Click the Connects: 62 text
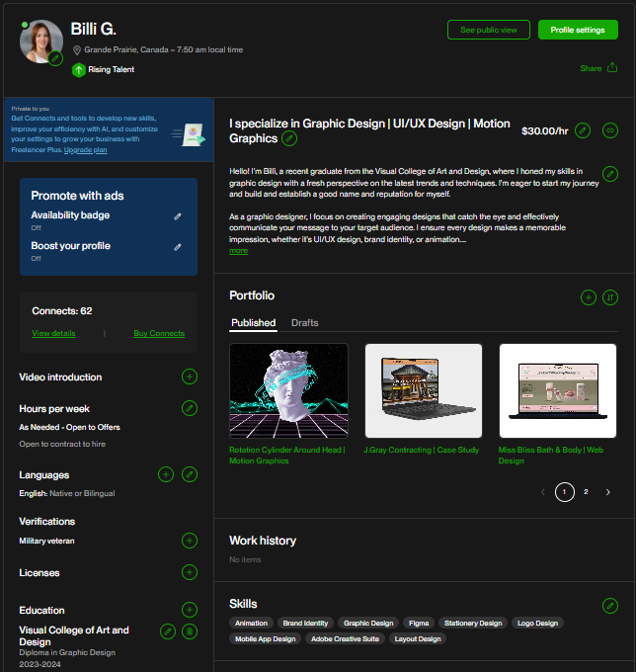The width and height of the screenshot is (636, 672). [x=62, y=311]
